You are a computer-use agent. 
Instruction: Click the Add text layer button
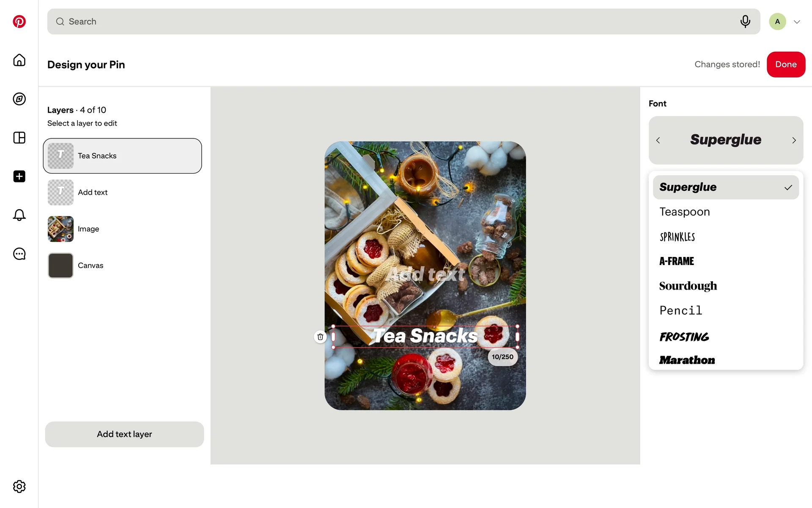pos(124,434)
